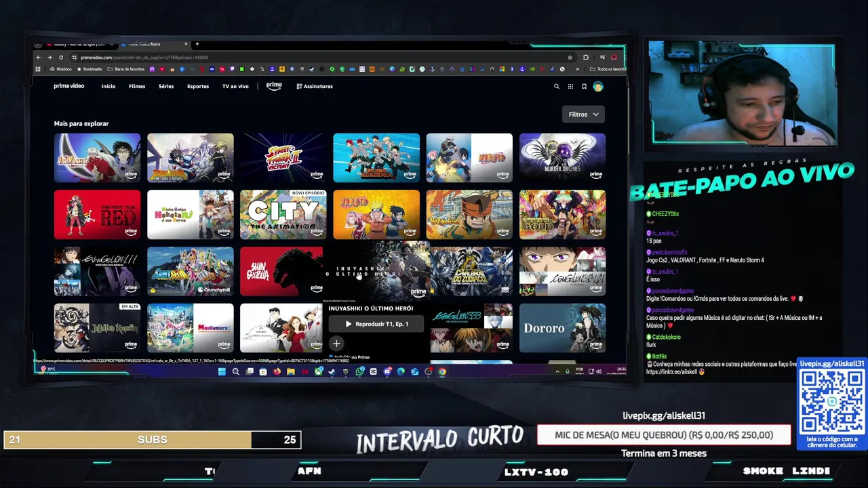The height and width of the screenshot is (488, 868).
Task: Click the prime video logo
Action: pos(69,86)
